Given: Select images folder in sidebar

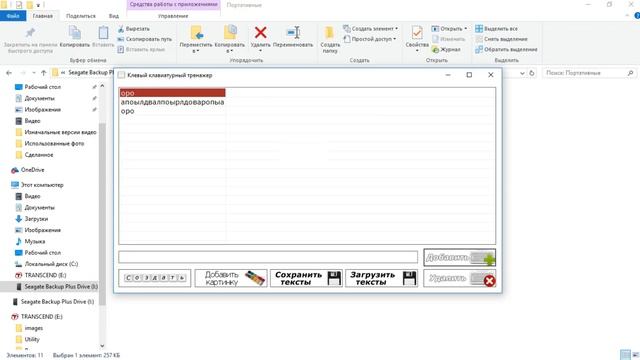Looking at the screenshot, I should coord(33,328).
